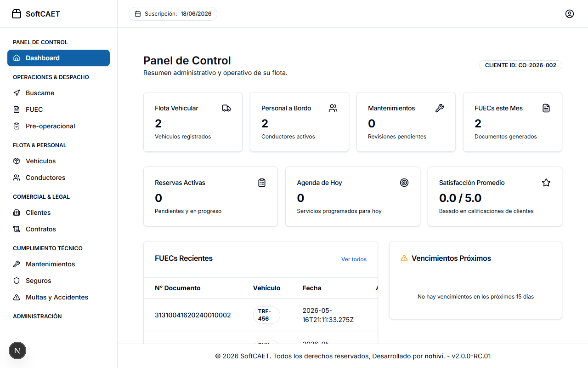The width and height of the screenshot is (588, 368).
Task: Click the target icon on Agenda de Hoy card
Action: tap(404, 183)
